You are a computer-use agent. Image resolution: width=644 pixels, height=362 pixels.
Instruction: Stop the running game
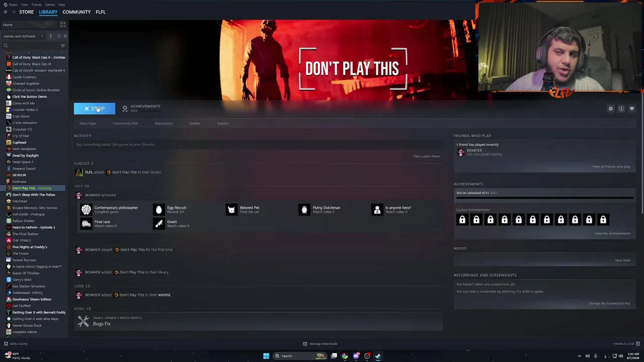[x=95, y=109]
